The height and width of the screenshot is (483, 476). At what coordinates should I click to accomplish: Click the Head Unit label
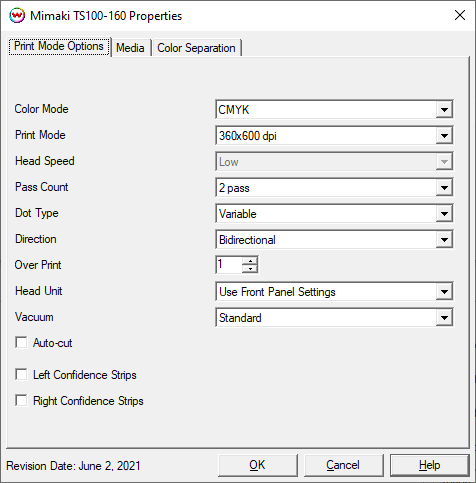tap(39, 291)
